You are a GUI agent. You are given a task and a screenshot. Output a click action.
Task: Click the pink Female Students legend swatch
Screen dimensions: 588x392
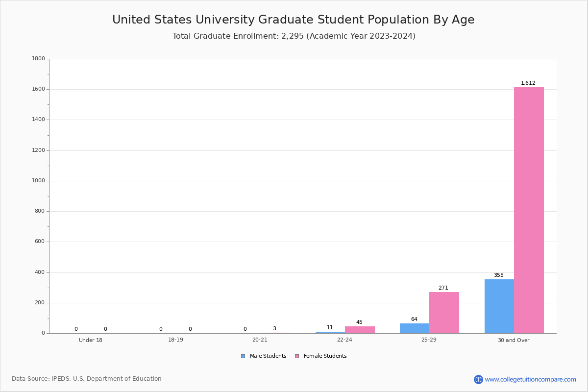pos(297,356)
